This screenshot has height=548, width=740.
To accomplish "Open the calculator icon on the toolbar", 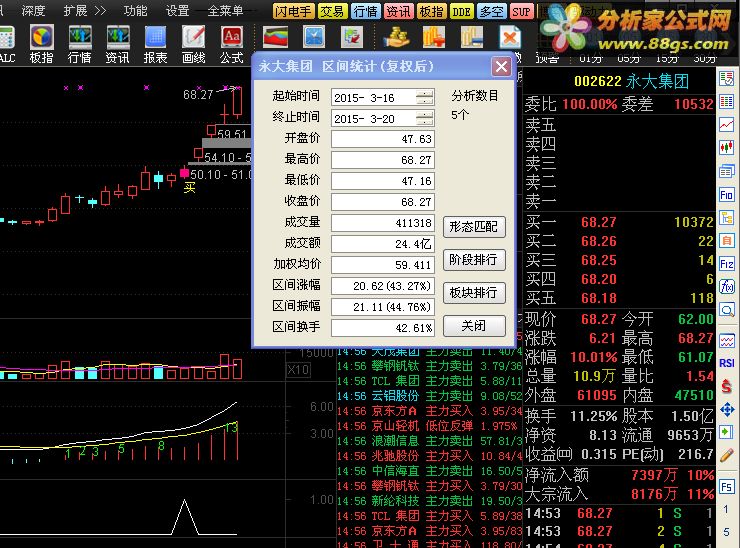I will point(7,37).
